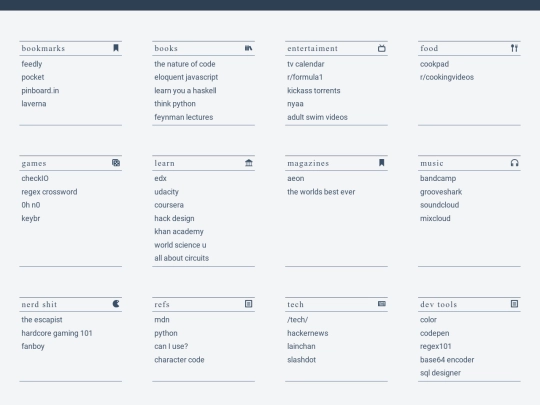Open the nature of code book
The image size is (540, 405).
click(185, 64)
